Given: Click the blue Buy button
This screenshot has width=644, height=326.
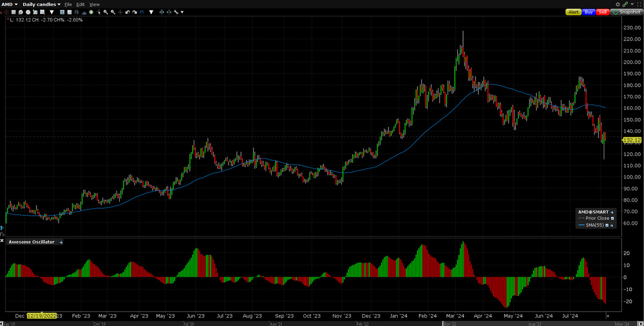Looking at the screenshot, I should pyautogui.click(x=589, y=12).
